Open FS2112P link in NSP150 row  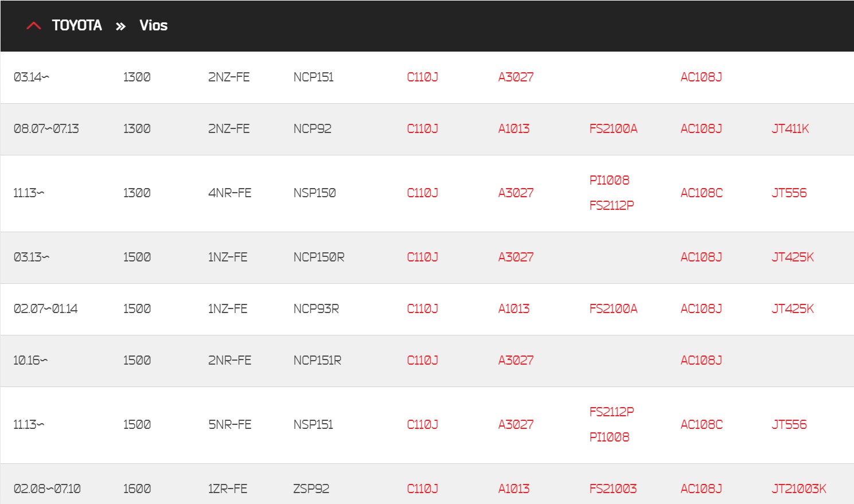pyautogui.click(x=611, y=206)
